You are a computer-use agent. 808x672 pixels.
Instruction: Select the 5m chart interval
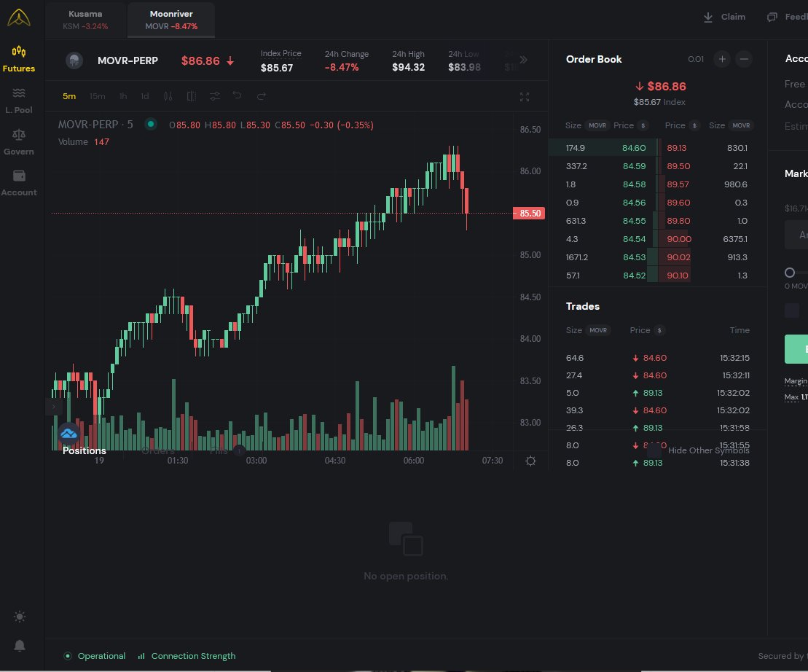click(x=69, y=96)
